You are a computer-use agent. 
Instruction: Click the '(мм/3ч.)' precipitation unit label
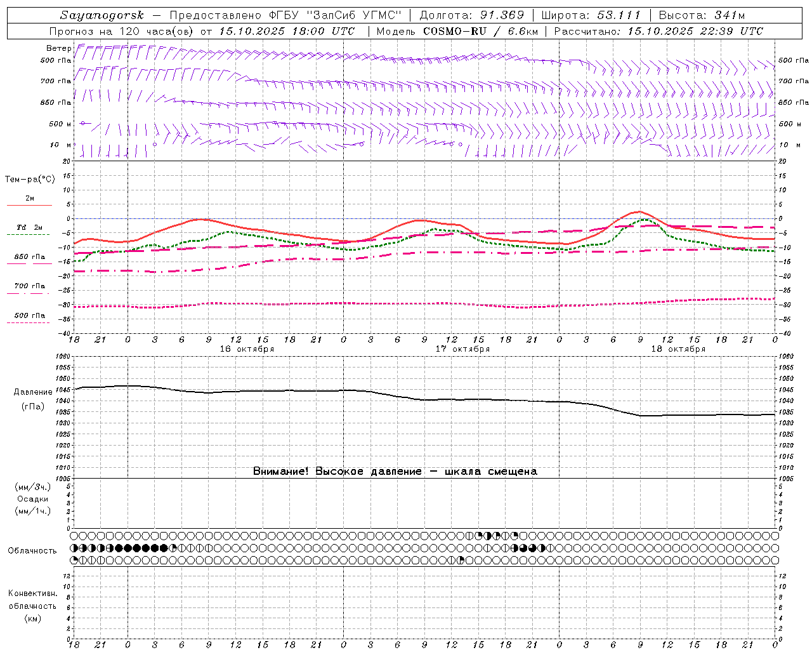tap(33, 487)
